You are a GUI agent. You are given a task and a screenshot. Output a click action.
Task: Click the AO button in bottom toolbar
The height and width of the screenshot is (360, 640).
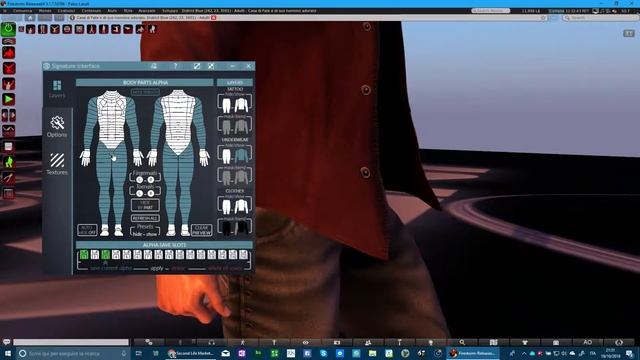coord(588,342)
